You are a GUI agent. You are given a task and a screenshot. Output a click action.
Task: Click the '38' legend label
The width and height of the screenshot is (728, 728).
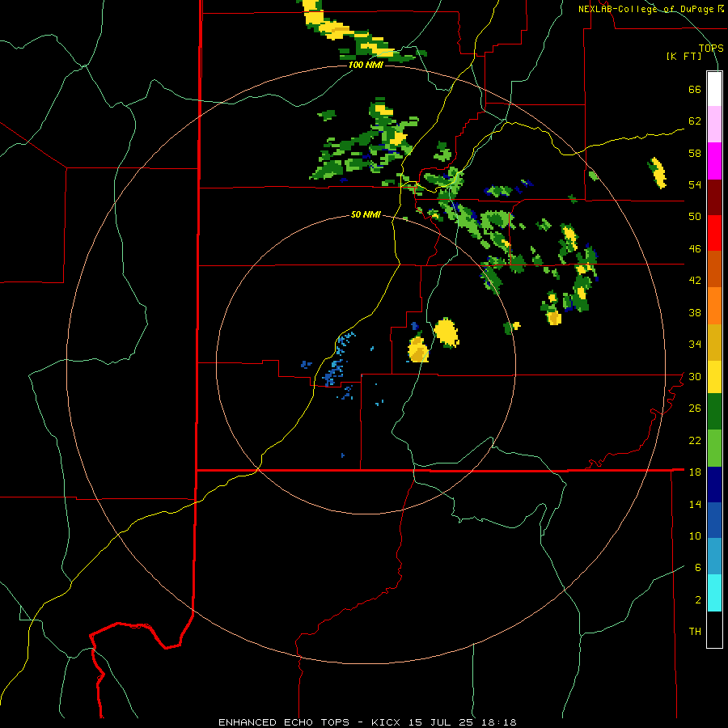pyautogui.click(x=695, y=312)
